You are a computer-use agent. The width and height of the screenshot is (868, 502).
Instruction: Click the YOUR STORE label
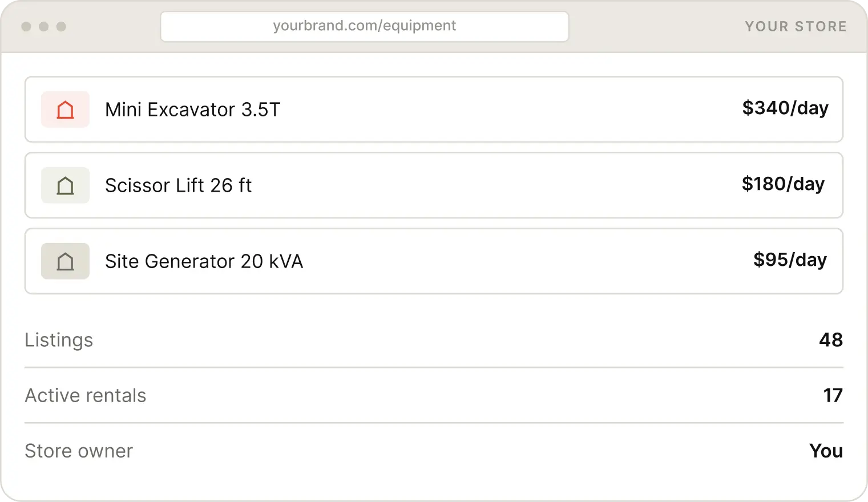796,26
